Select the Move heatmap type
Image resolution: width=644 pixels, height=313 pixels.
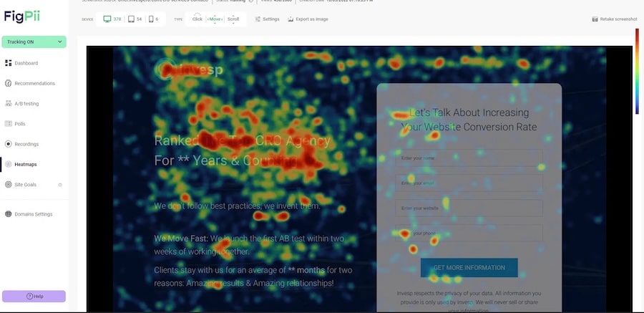(x=215, y=19)
